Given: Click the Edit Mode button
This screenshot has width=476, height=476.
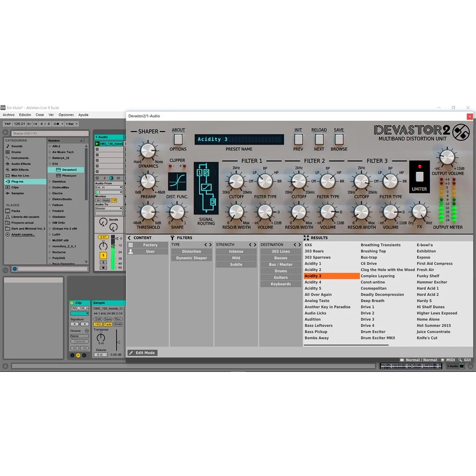Looking at the screenshot, I should [142, 353].
